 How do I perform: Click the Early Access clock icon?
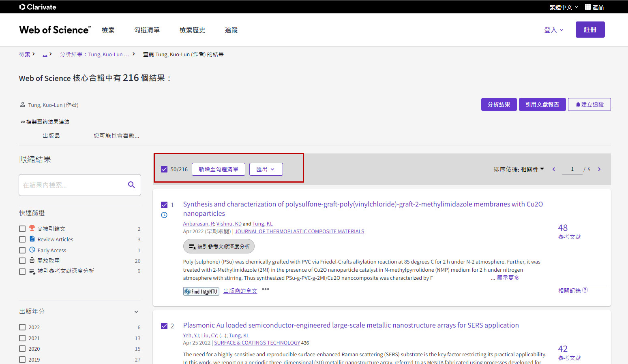pos(32,250)
